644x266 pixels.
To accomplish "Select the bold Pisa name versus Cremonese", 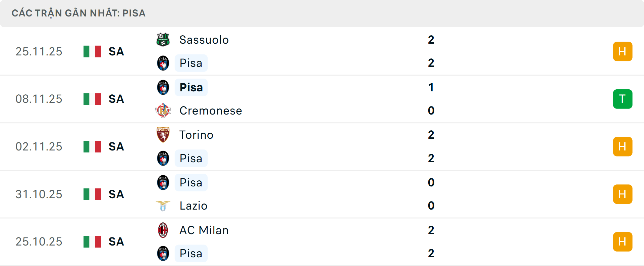I will click(x=191, y=88).
